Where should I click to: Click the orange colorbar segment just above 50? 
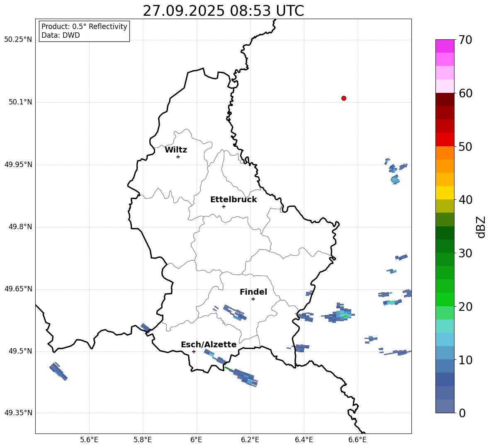(x=445, y=153)
